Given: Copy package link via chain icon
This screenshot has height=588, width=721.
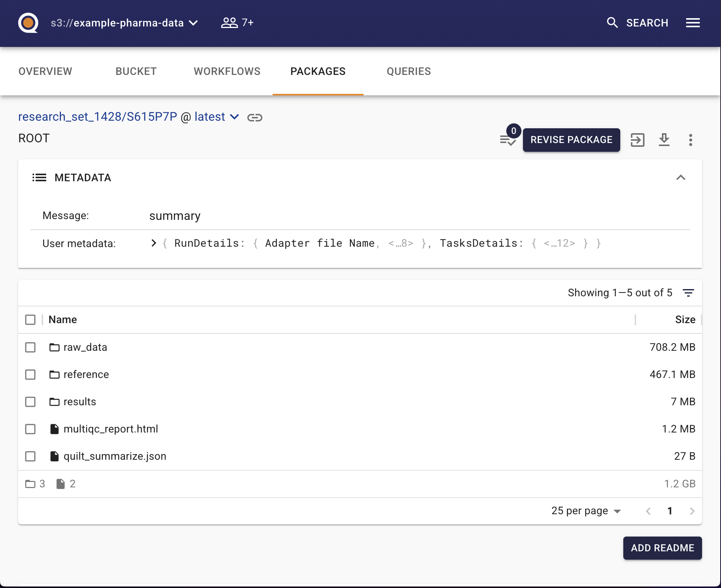Looking at the screenshot, I should tap(254, 118).
